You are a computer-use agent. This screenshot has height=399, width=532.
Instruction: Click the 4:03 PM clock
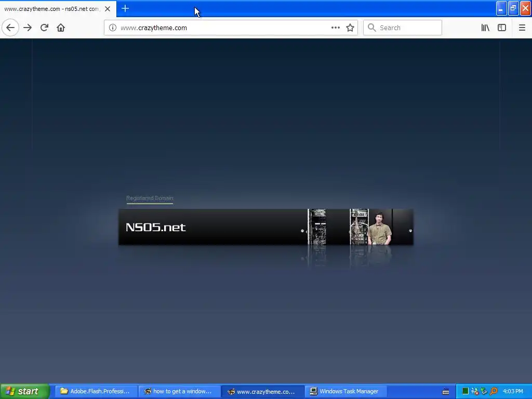[513, 391]
